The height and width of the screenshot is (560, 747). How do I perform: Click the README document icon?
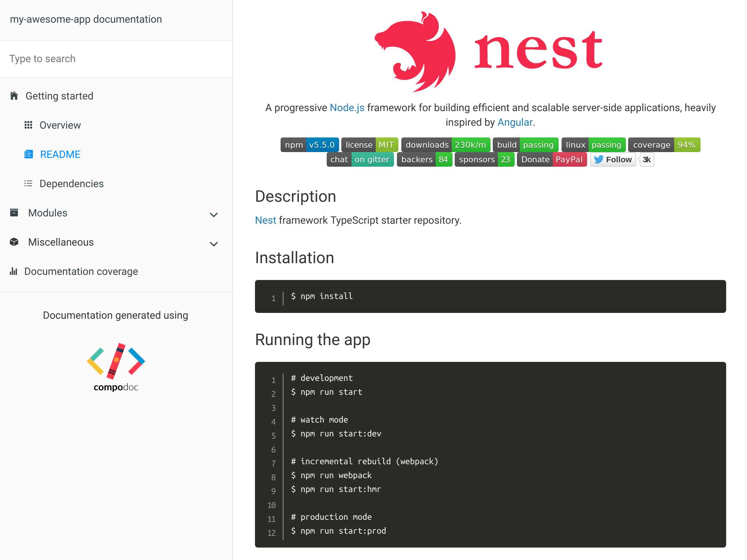tap(28, 154)
